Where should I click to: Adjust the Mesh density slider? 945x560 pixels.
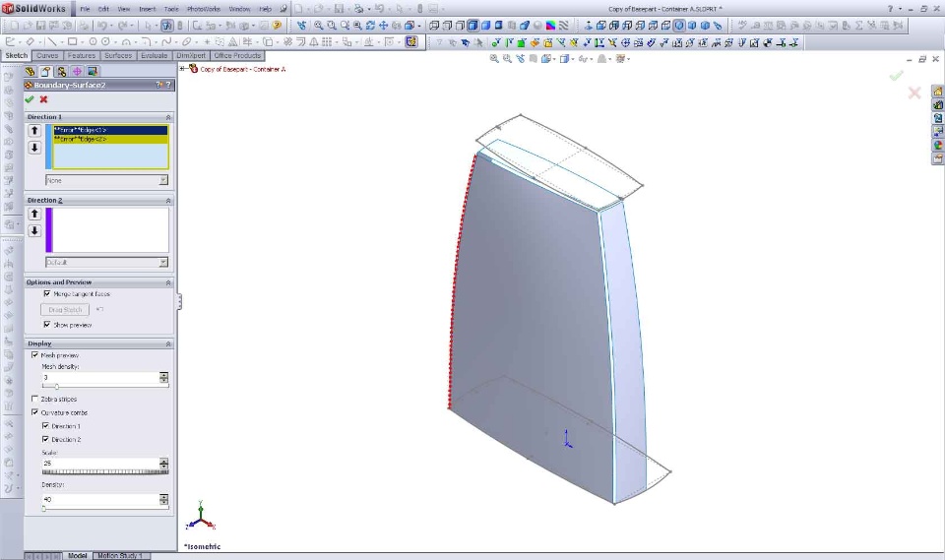point(57,386)
